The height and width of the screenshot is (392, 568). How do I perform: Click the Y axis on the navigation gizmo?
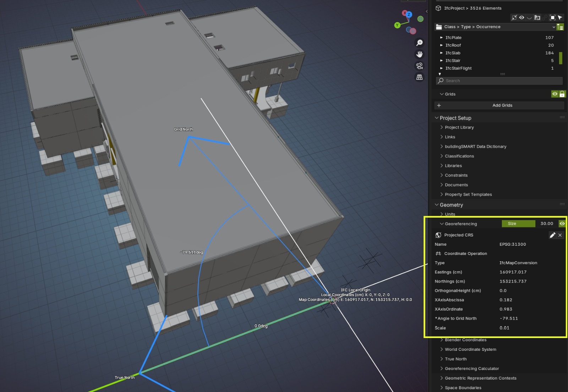pos(397,25)
